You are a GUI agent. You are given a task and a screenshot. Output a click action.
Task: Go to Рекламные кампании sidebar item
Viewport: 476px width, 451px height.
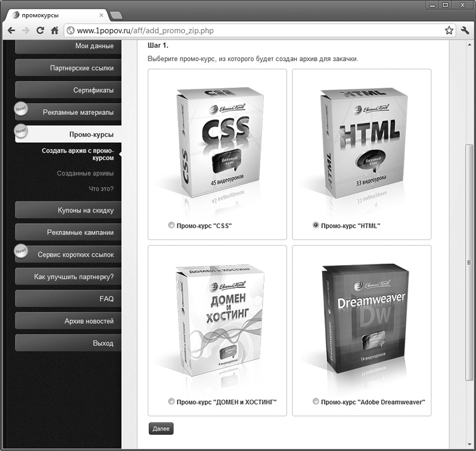68,232
